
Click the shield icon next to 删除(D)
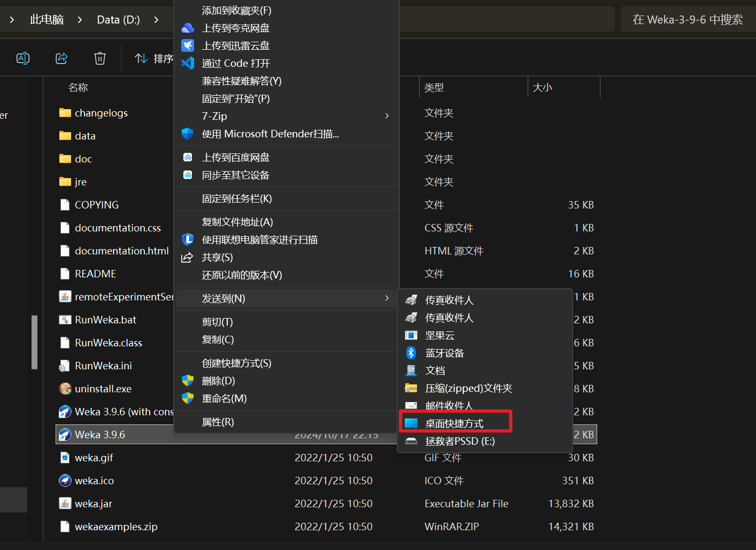188,381
